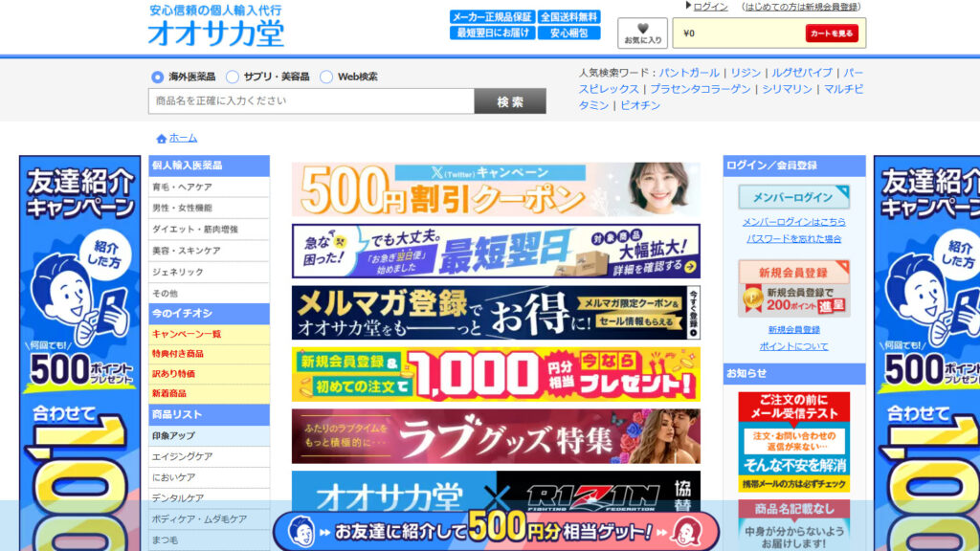Click the home icon in breadcrumb
The image size is (980, 551).
point(161,139)
